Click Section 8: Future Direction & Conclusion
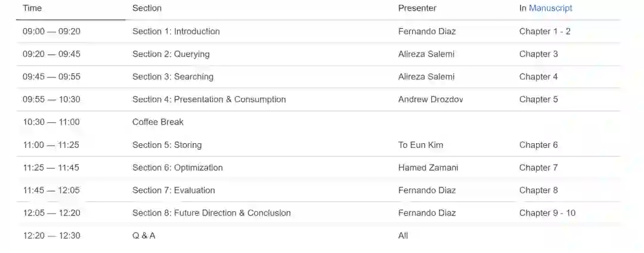Screen dimensions: 644x253 (212, 213)
